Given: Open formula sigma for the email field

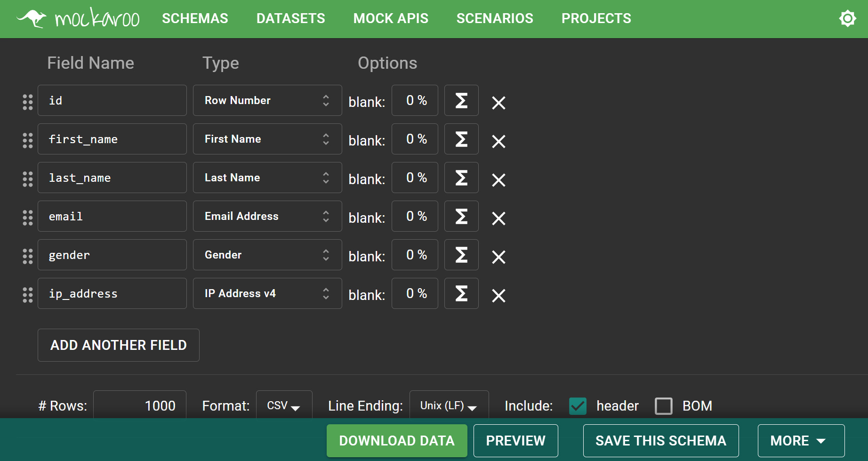Looking at the screenshot, I should [x=461, y=217].
